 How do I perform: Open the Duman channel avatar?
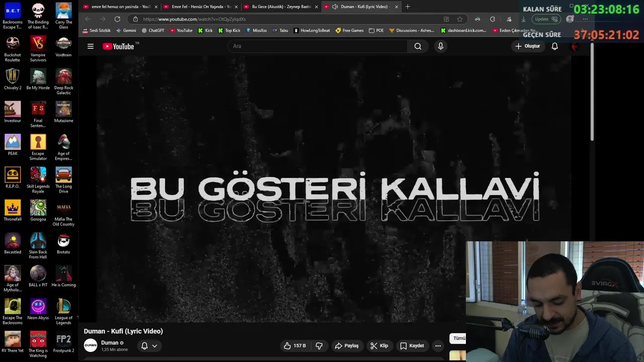(x=91, y=345)
